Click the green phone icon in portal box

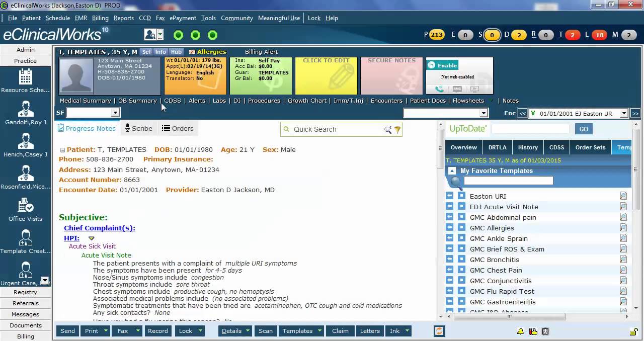(x=440, y=89)
